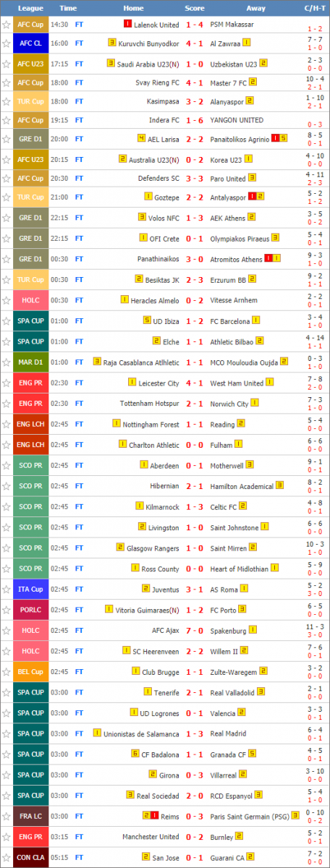
Task: Click Hamilton Academical yellow card count
Action: coord(279,486)
